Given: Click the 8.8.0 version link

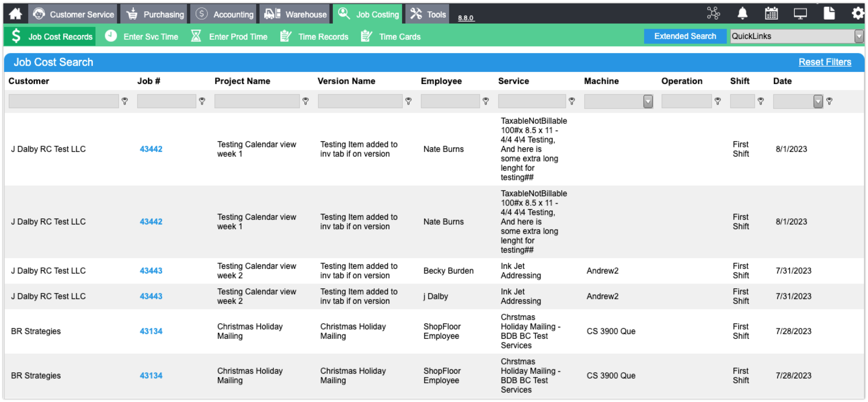Looking at the screenshot, I should 466,18.
